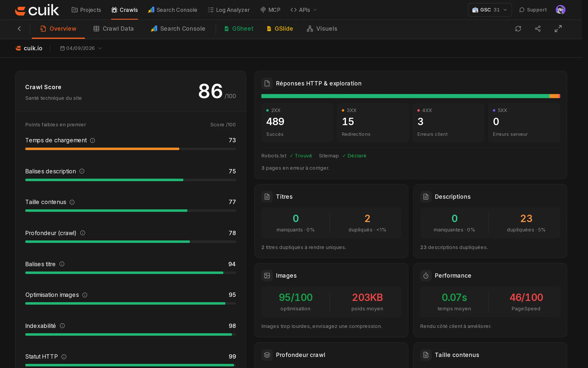Open the user profile avatar
The image size is (588, 368).
click(561, 10)
